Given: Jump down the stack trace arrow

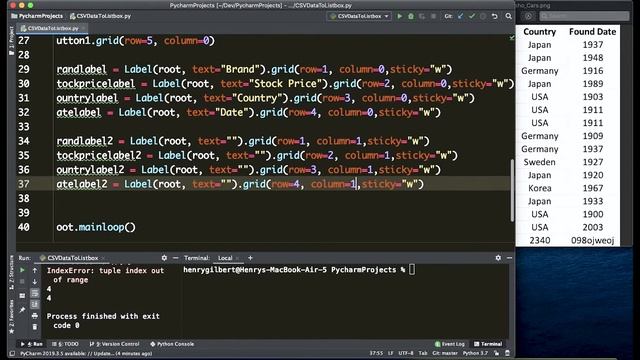Looking at the screenshot, I should (35, 282).
